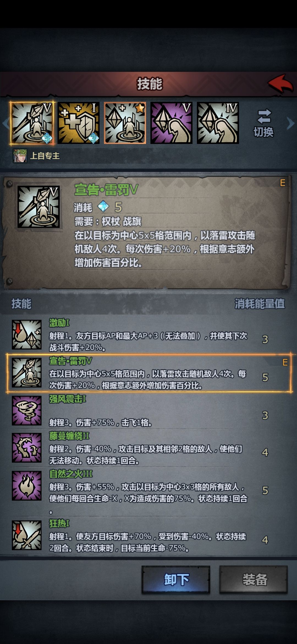The height and width of the screenshot is (644, 297).
Task: Go back with the red arrow
Action: (x=280, y=84)
